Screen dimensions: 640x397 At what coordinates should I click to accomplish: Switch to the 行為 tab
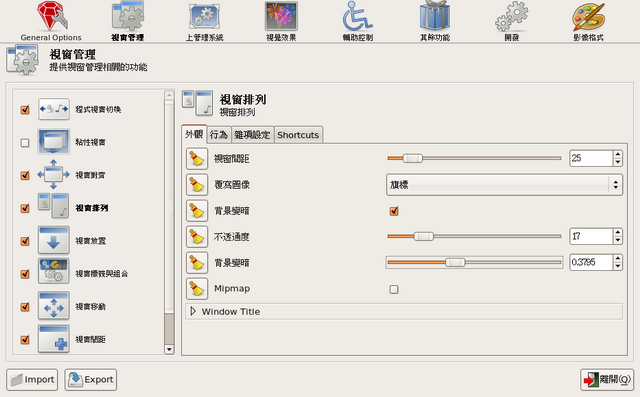pos(219,135)
